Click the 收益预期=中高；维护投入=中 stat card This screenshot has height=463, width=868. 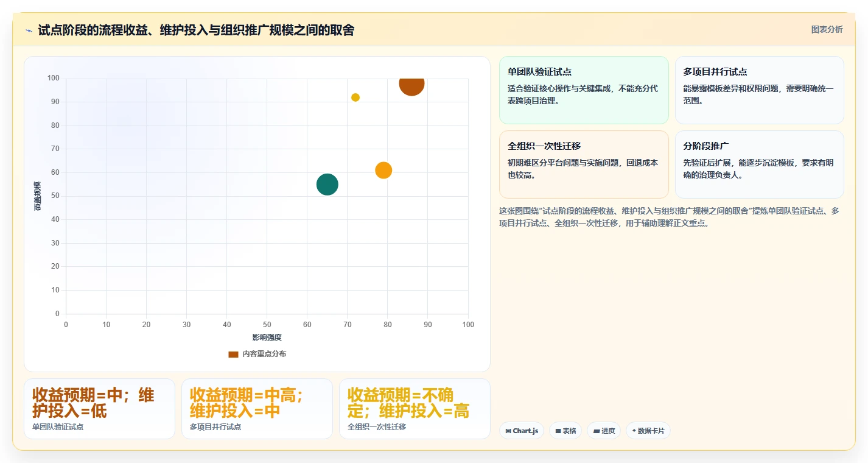(257, 409)
